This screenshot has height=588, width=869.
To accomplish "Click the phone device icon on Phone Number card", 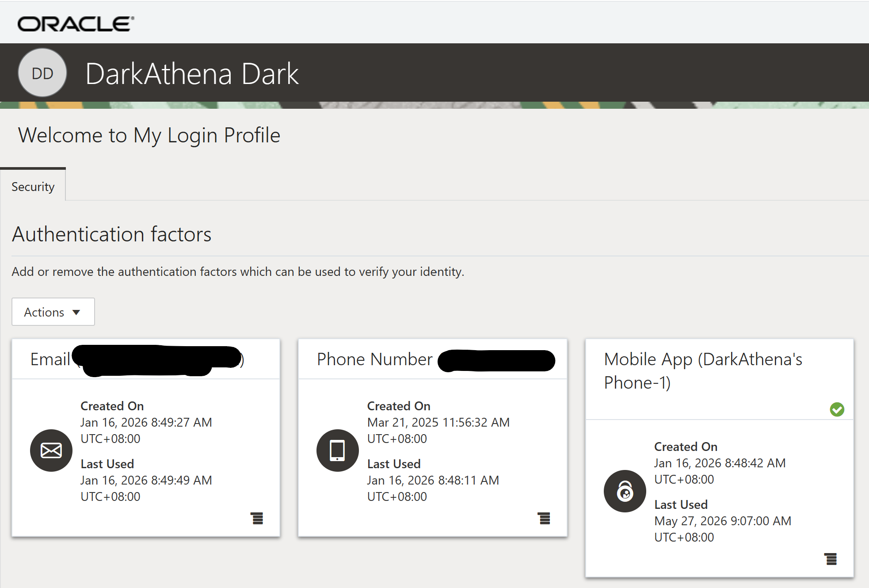I will (338, 451).
